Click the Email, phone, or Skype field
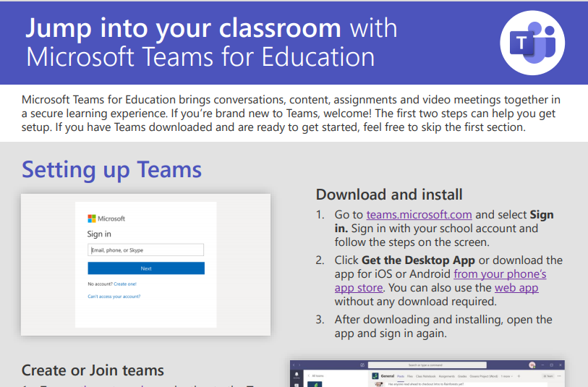This screenshot has width=588, height=387. pyautogui.click(x=146, y=250)
